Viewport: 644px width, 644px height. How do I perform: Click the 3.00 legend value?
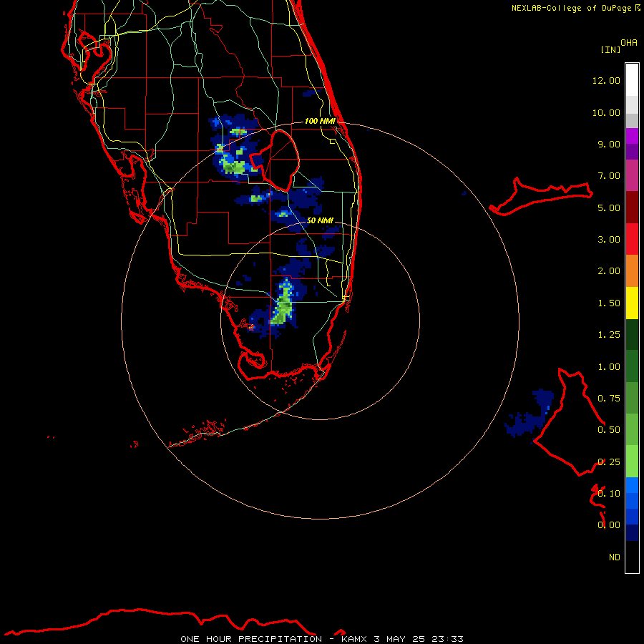click(609, 240)
